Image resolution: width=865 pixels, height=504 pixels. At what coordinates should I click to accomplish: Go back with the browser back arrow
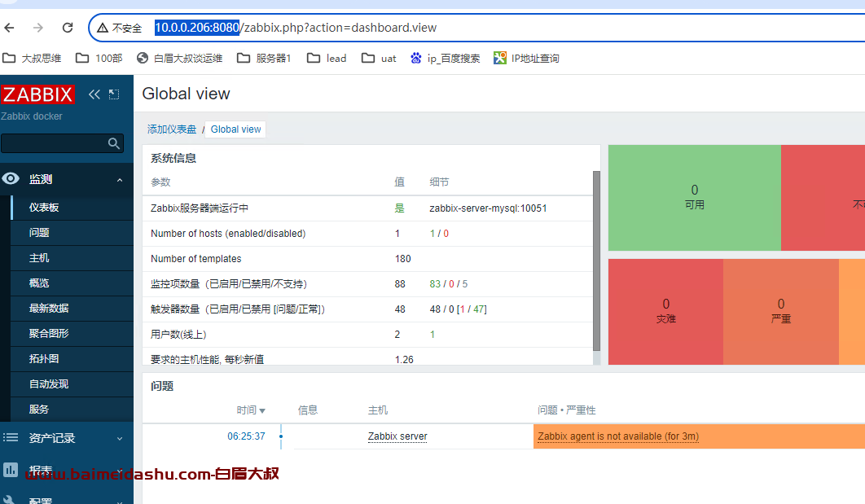tap(10, 28)
